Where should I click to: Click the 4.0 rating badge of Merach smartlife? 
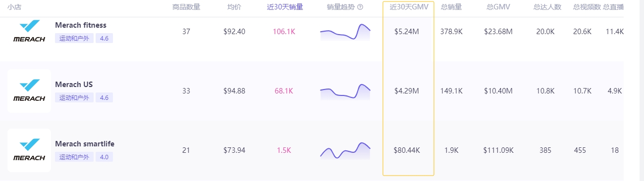pos(105,157)
